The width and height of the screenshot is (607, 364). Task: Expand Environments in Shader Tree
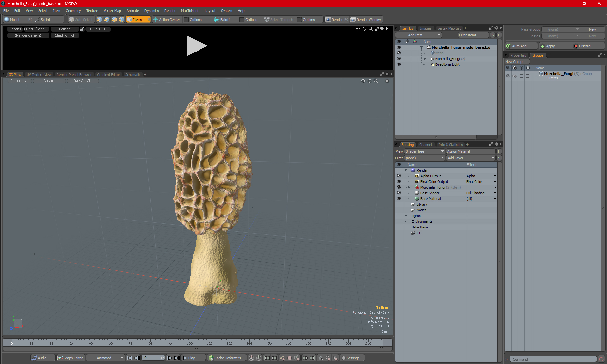point(406,221)
